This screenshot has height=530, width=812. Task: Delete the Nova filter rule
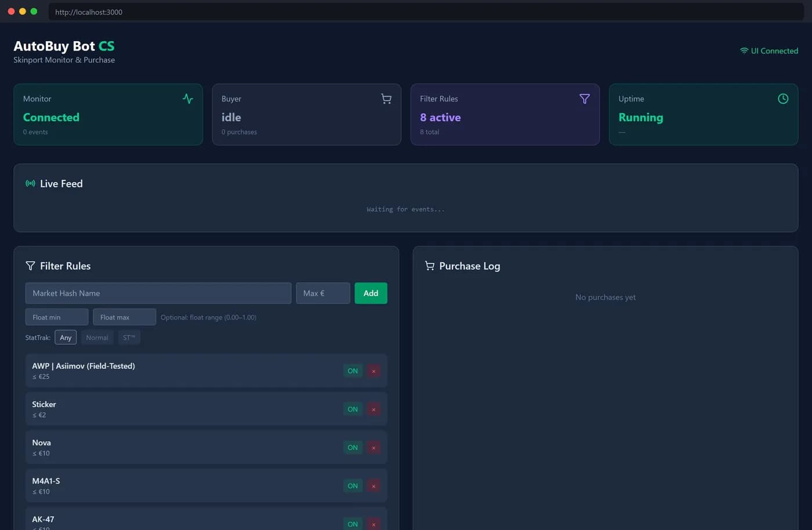tap(374, 447)
